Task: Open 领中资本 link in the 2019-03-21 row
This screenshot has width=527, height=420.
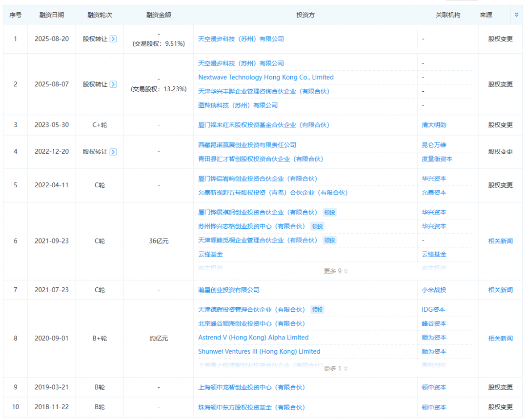Action: (x=434, y=387)
